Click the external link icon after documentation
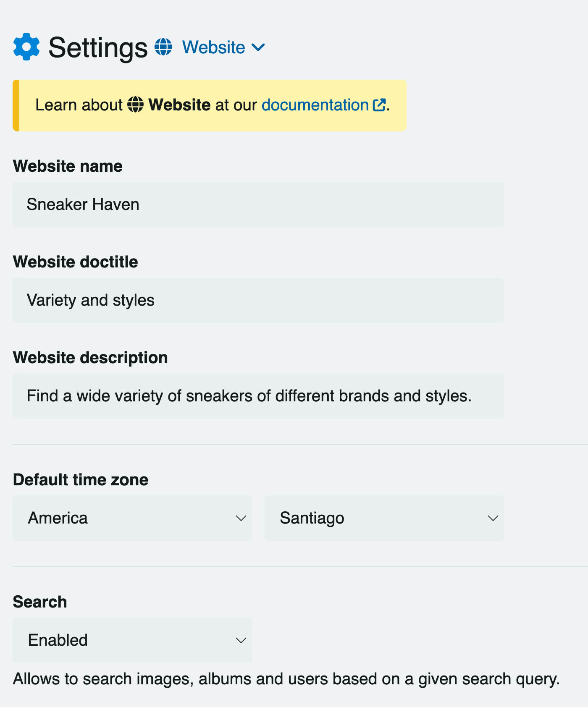The image size is (588, 707). point(379,105)
